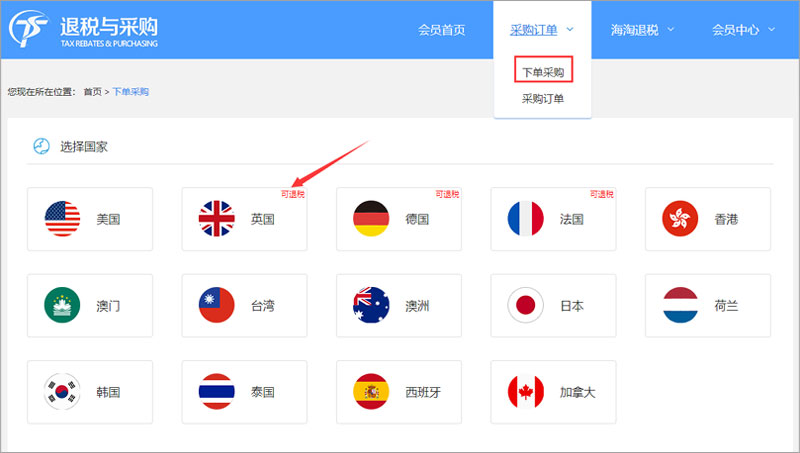
Task: Open the 会员首页 nav item
Action: 441,30
